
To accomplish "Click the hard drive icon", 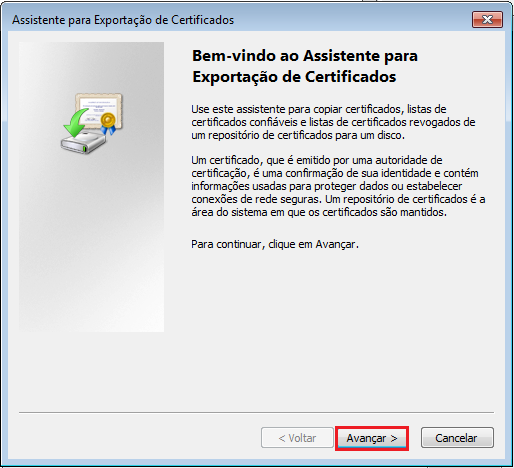I will (x=84, y=143).
